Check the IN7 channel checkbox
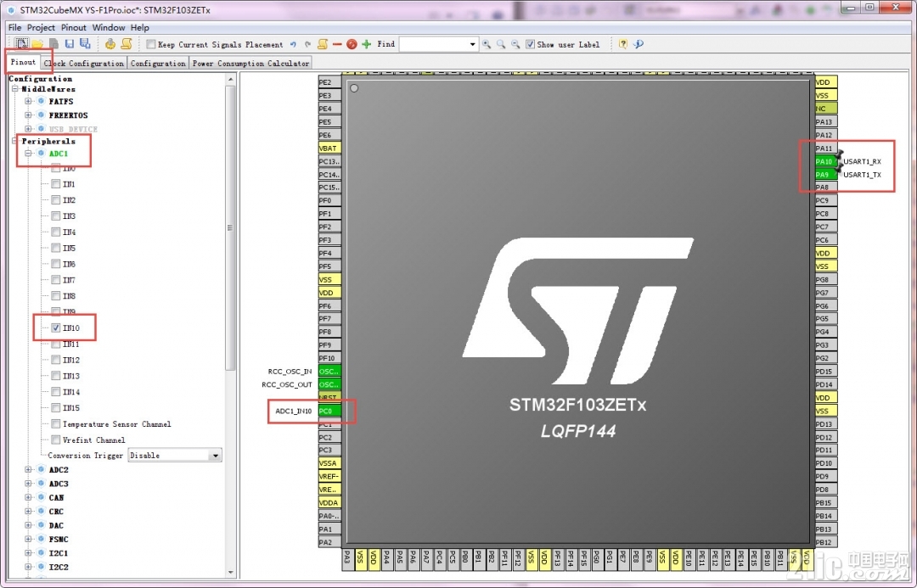The image size is (917, 588). click(x=55, y=280)
